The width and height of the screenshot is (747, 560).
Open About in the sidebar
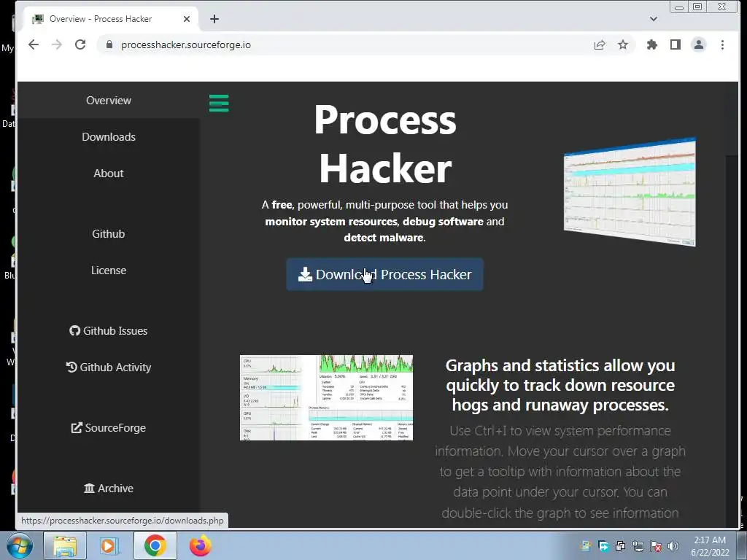(109, 174)
